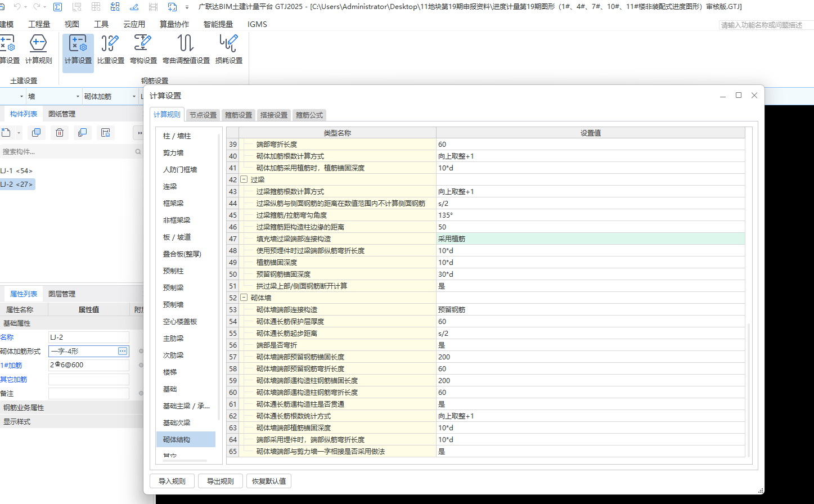The image size is (814, 504).
Task: Click the 附加 circle beside 备注
Action: (x=141, y=394)
